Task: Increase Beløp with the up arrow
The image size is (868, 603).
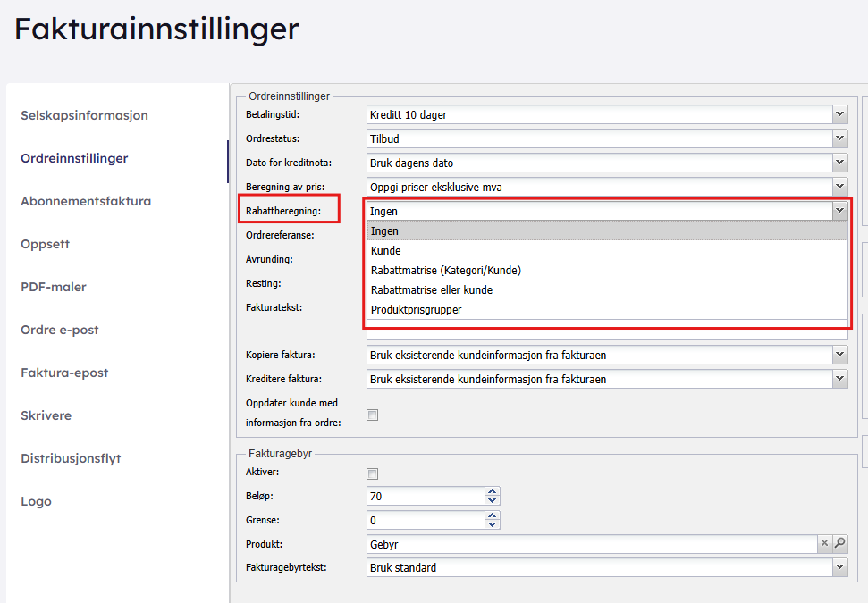Action: 492,491
